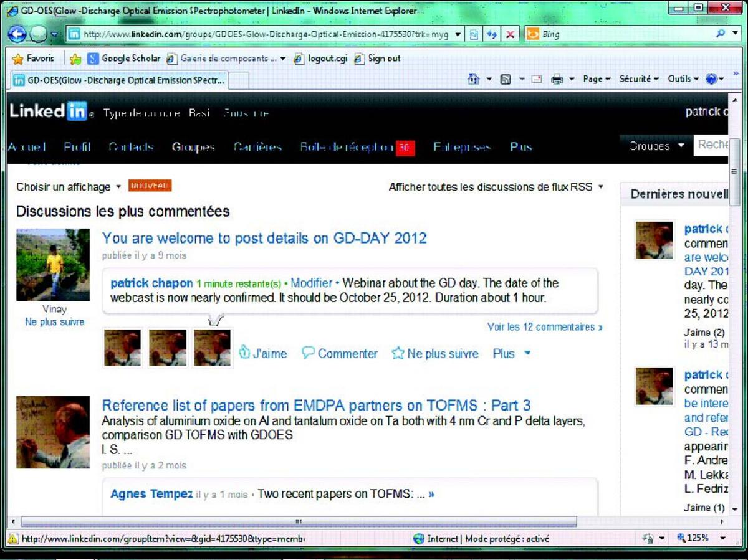Open Groupes in LinkedIn navigation
Viewport: 748px width, 560px height.
coord(193,147)
